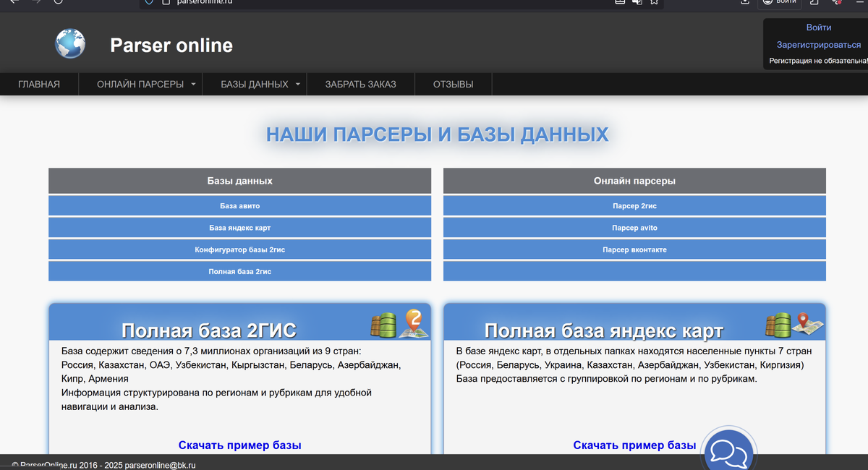Click the line about населенные пункты 7 стран

(x=634, y=351)
